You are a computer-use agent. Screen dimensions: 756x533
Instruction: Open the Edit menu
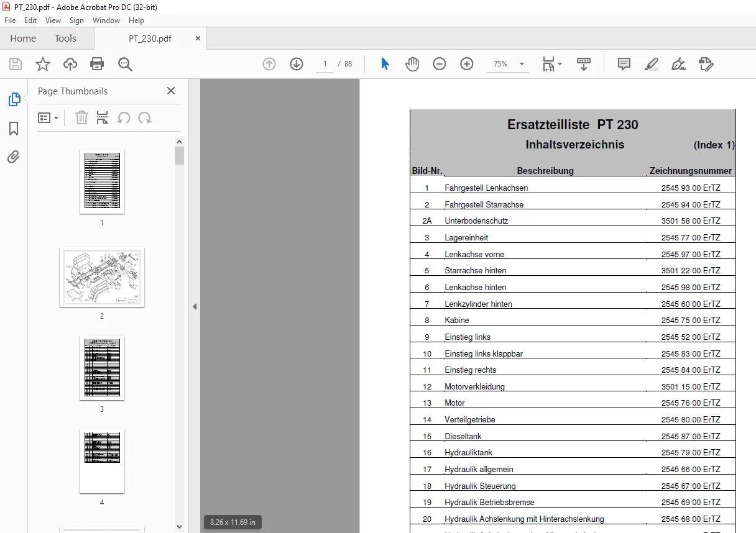tap(30, 20)
